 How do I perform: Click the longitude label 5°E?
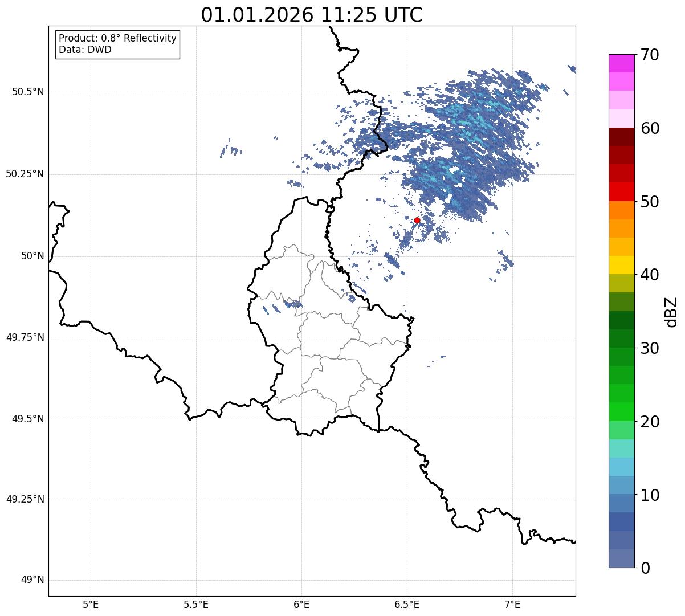pyautogui.click(x=91, y=604)
